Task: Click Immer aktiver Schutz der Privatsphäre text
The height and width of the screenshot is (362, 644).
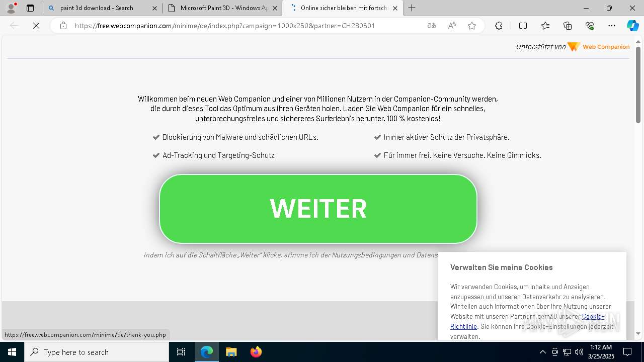Action: (x=446, y=137)
